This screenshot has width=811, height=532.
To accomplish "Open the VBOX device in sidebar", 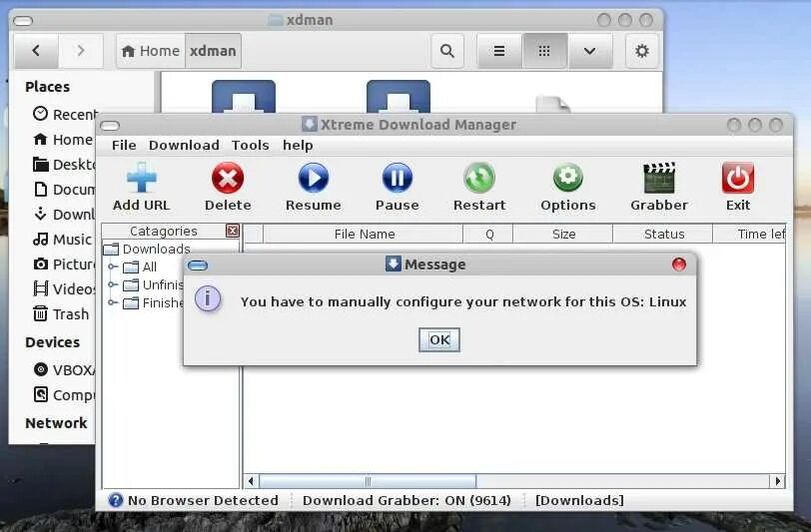I will 63,370.
